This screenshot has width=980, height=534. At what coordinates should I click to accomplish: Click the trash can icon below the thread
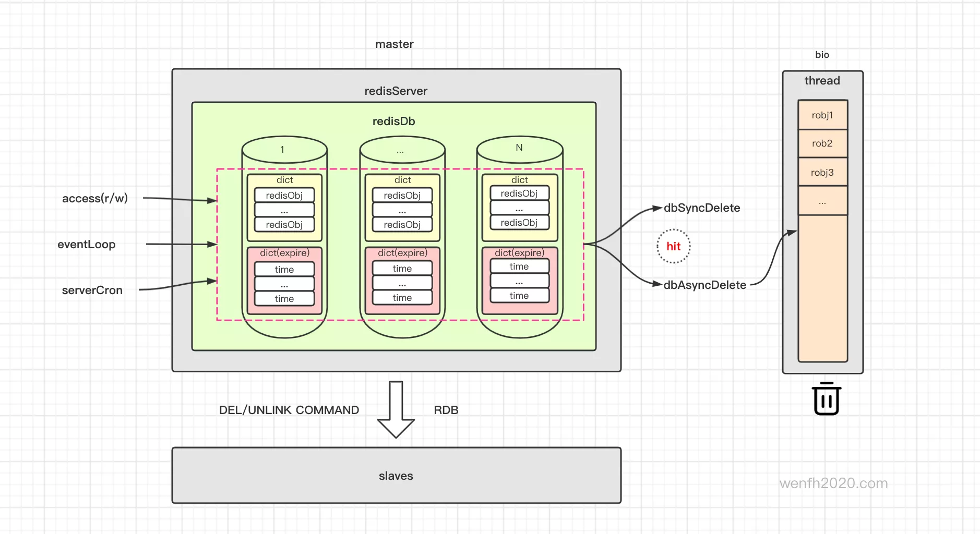tap(826, 399)
